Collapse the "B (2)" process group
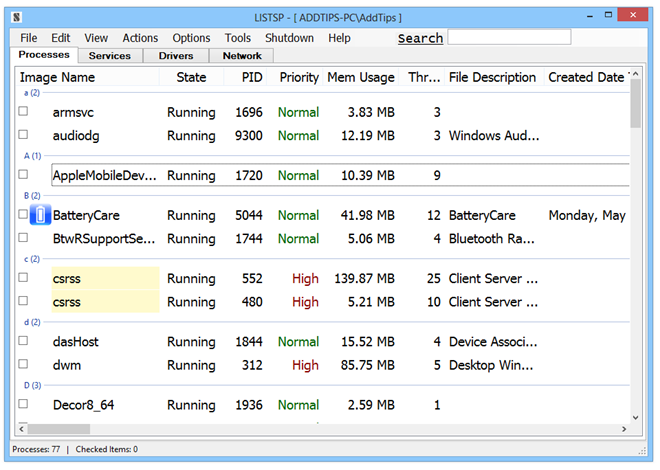 [x=32, y=196]
